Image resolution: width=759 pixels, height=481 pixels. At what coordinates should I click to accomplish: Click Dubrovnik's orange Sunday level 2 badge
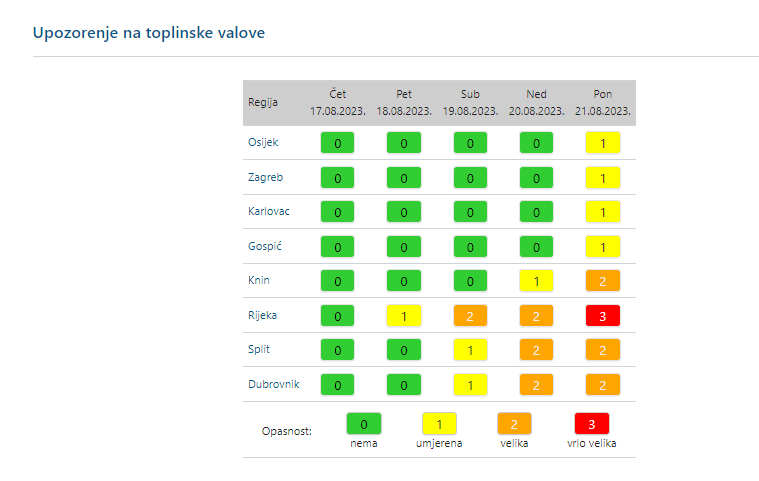537,385
